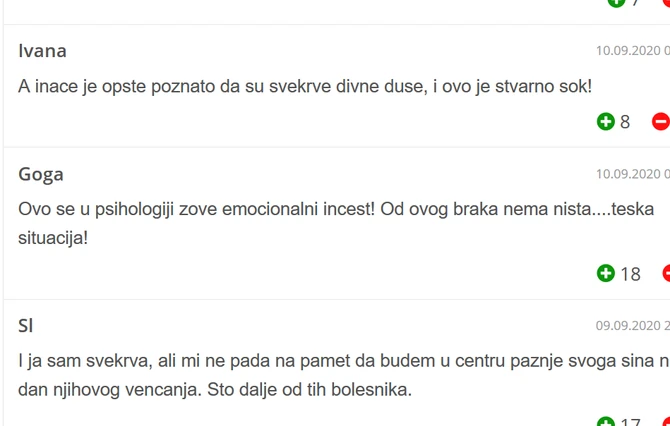The width and height of the screenshot is (670, 426).
Task: Click Ivana's comment text about svekrve
Action: click(x=305, y=87)
